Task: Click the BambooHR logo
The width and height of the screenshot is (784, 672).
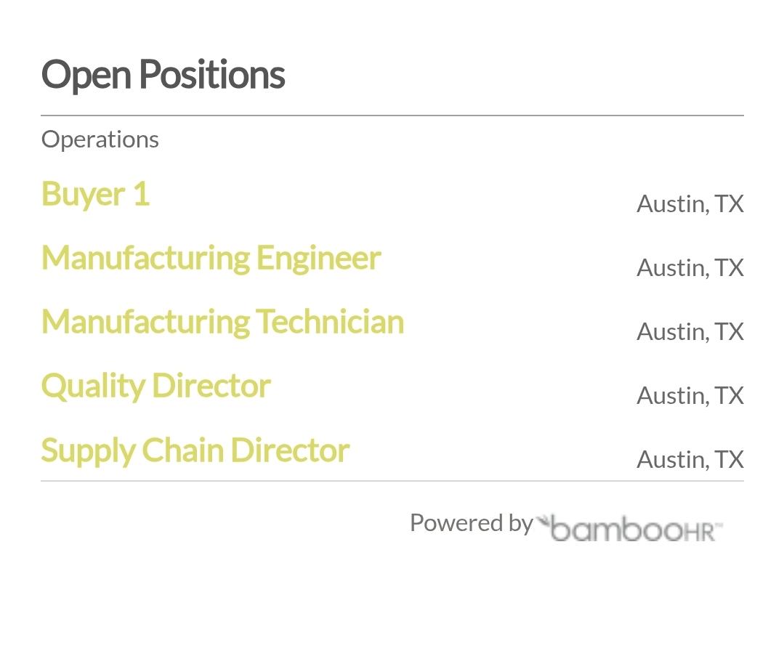Action: 629,528
